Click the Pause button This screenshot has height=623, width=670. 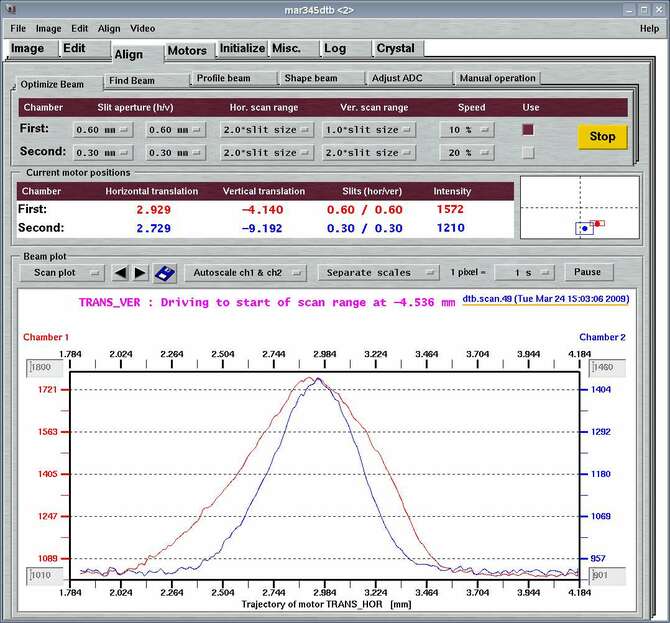point(588,272)
